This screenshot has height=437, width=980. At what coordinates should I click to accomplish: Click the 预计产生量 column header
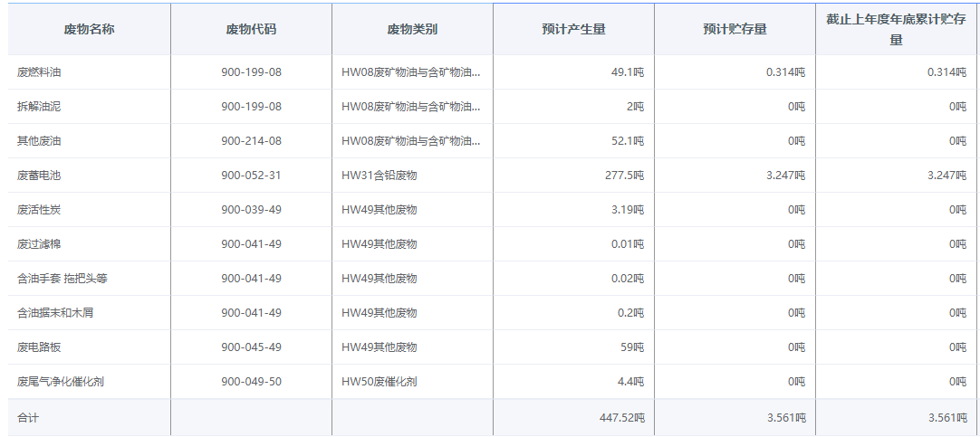click(x=573, y=29)
